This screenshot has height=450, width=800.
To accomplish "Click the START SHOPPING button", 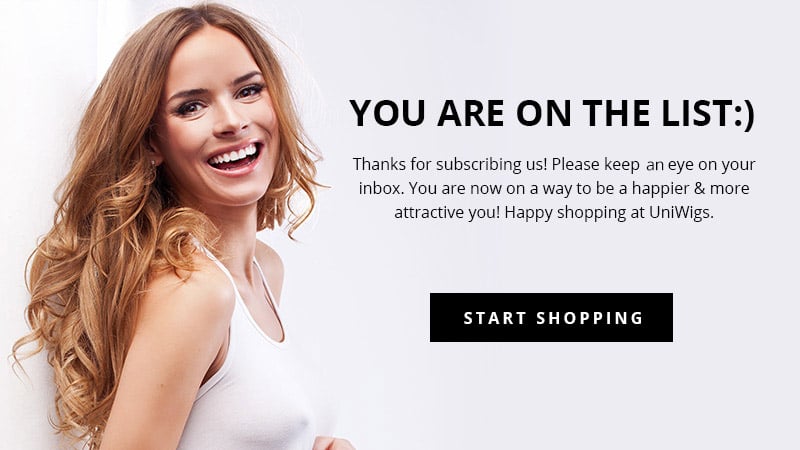I will [x=551, y=317].
